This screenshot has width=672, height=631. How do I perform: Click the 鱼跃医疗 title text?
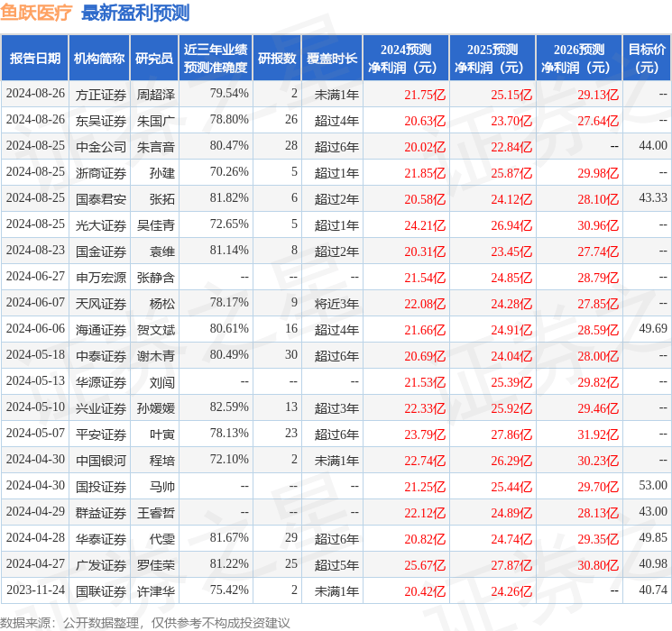[37, 13]
